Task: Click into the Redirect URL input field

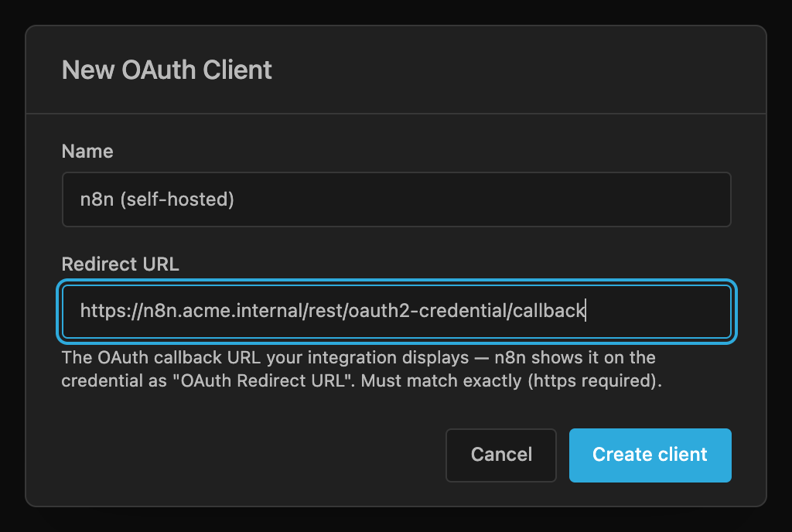Action: [397, 312]
